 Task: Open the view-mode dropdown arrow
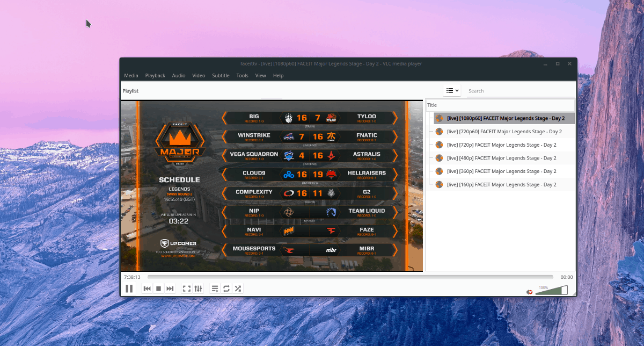pyautogui.click(x=457, y=90)
